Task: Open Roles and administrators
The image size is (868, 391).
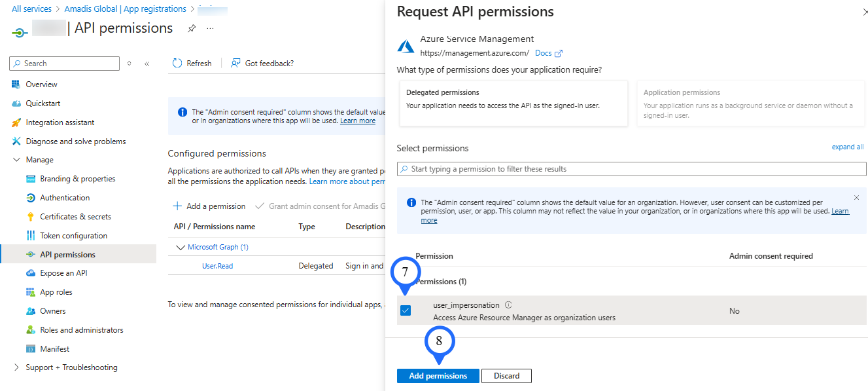Action: 82,330
